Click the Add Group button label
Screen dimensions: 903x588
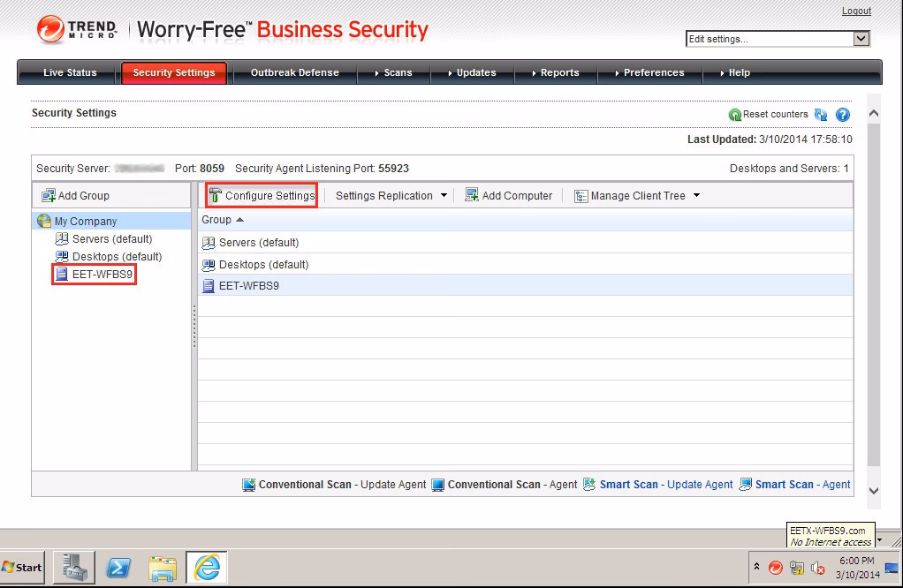(x=84, y=196)
